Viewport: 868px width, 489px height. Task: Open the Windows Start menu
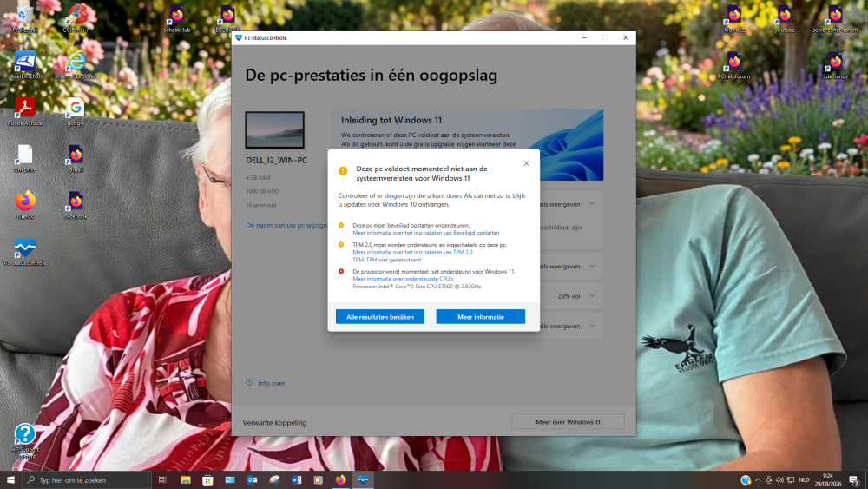pos(10,480)
